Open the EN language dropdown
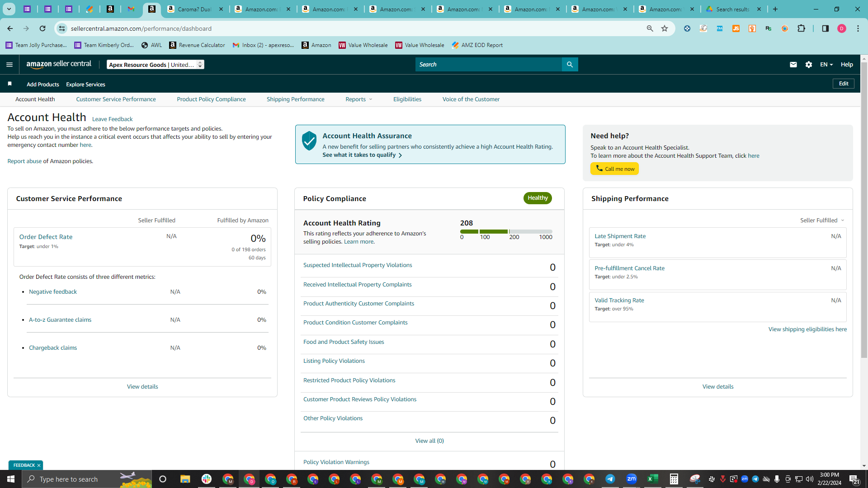The image size is (868, 488). [826, 65]
